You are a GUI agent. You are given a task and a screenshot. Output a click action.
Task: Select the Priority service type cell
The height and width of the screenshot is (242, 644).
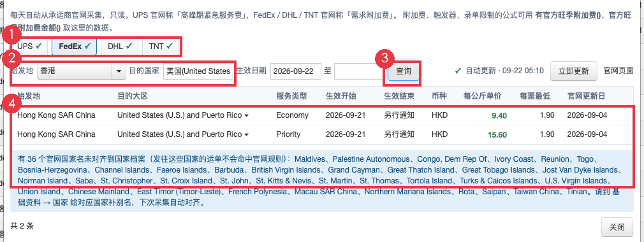pos(288,134)
